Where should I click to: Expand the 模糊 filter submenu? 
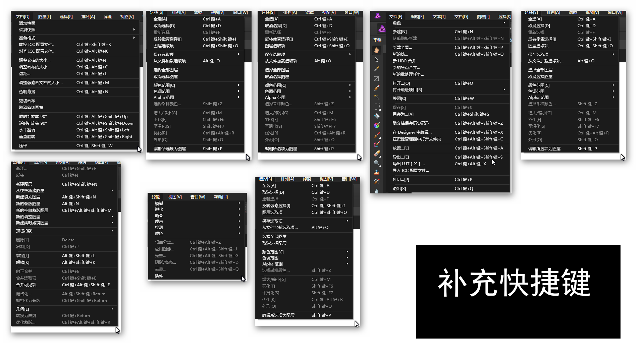click(x=239, y=203)
